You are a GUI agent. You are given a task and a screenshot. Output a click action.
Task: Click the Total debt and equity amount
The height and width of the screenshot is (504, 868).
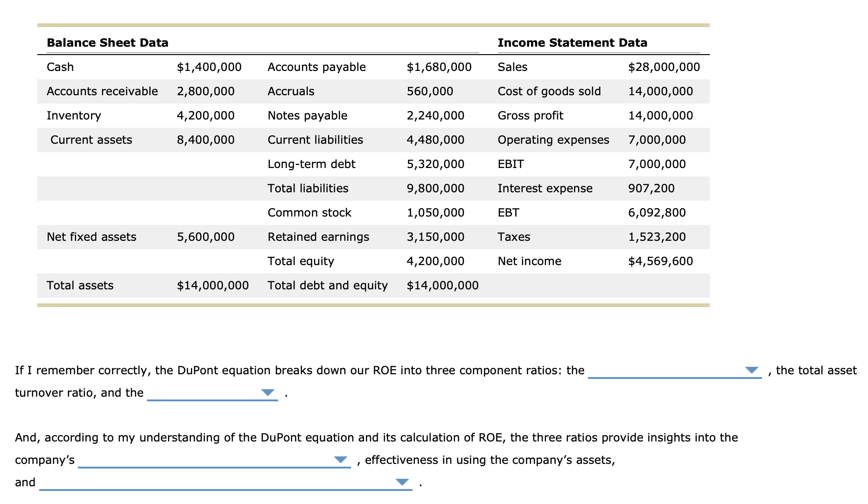click(x=443, y=285)
